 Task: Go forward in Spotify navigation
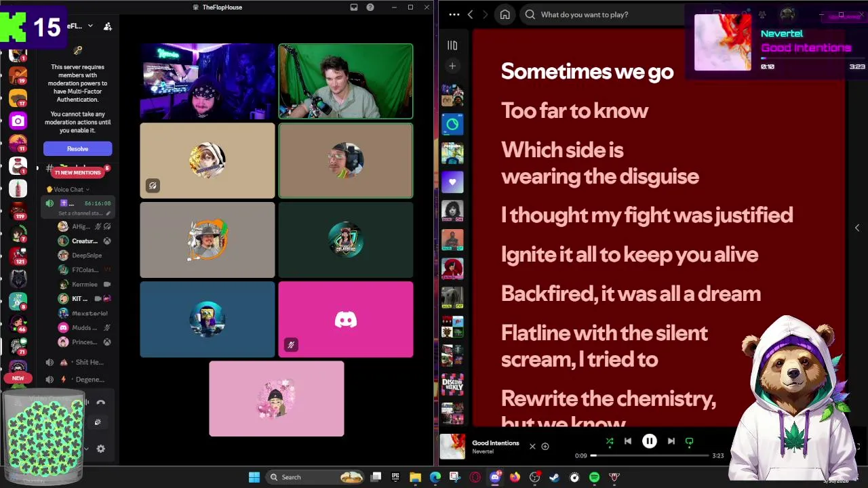(486, 14)
